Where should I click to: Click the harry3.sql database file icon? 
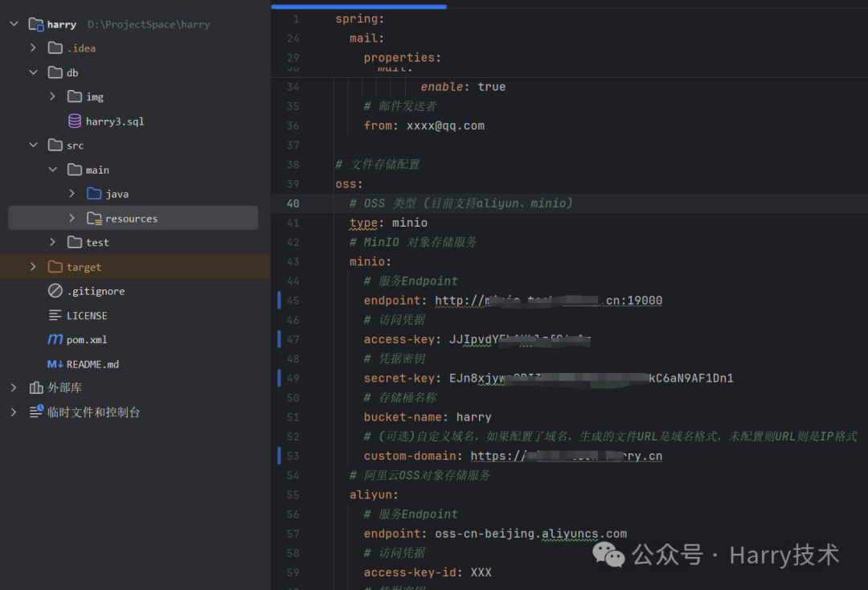coord(74,121)
